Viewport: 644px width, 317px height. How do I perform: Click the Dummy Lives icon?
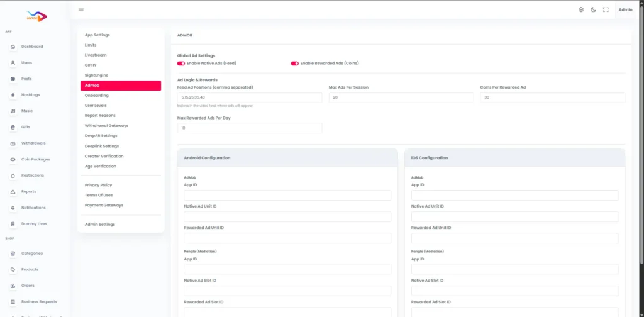point(13,224)
